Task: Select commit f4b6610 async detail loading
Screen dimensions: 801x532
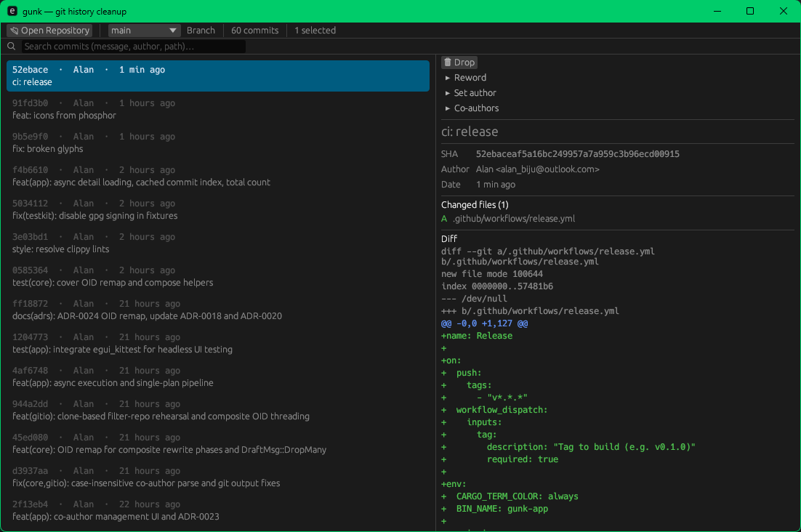Action: [x=218, y=176]
